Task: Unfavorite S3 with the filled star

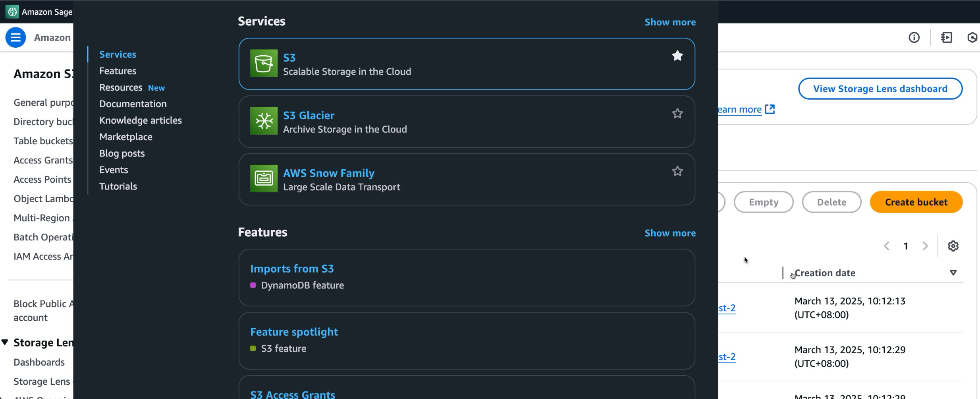Action: (x=677, y=56)
